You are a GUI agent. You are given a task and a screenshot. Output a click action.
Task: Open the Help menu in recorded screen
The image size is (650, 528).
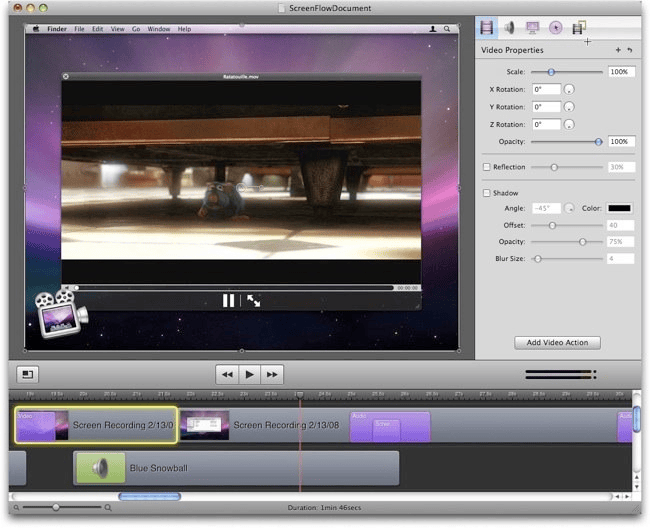tap(184, 29)
